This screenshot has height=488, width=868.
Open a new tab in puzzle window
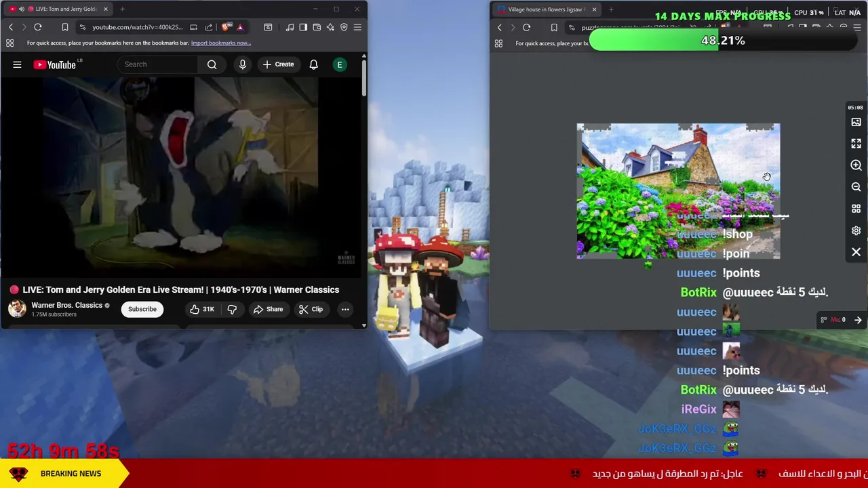[x=611, y=9]
